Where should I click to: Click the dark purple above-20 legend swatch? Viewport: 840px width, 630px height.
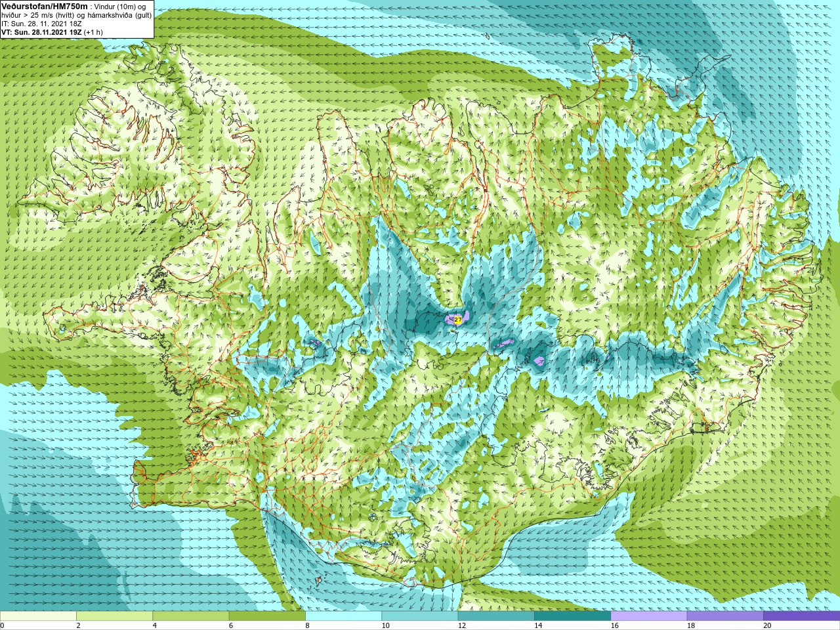pyautogui.click(x=801, y=616)
